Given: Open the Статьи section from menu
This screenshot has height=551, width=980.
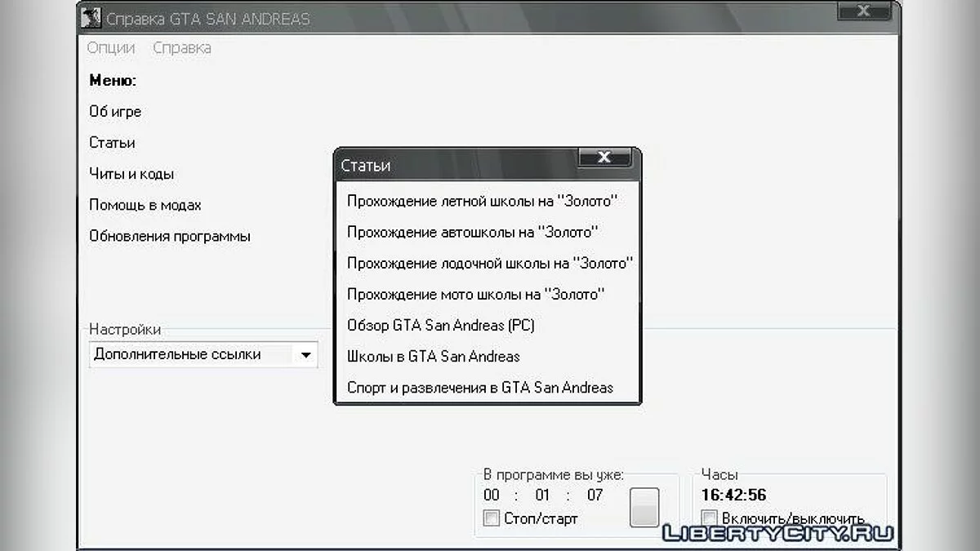Looking at the screenshot, I should (112, 143).
